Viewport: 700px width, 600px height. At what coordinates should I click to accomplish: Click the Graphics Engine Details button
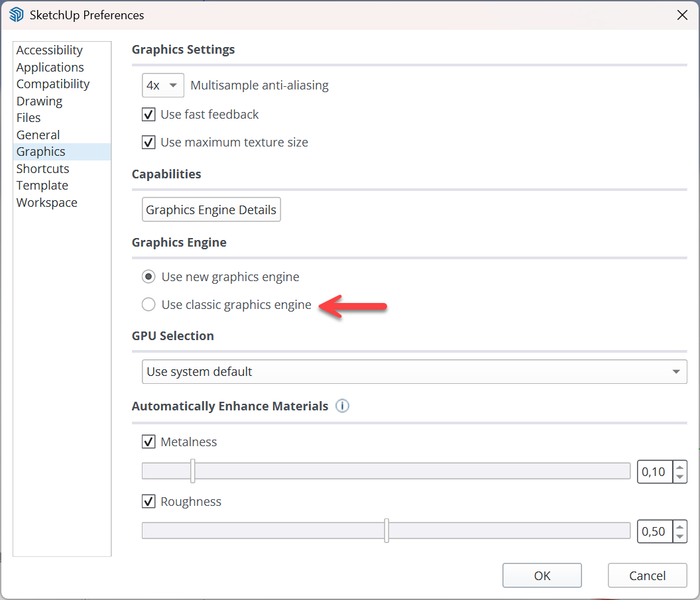211,210
